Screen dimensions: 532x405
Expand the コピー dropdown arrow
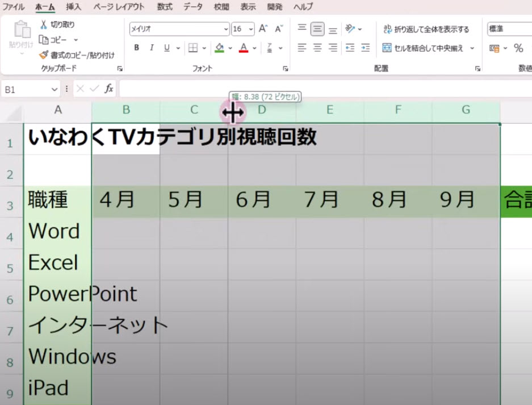pos(76,40)
